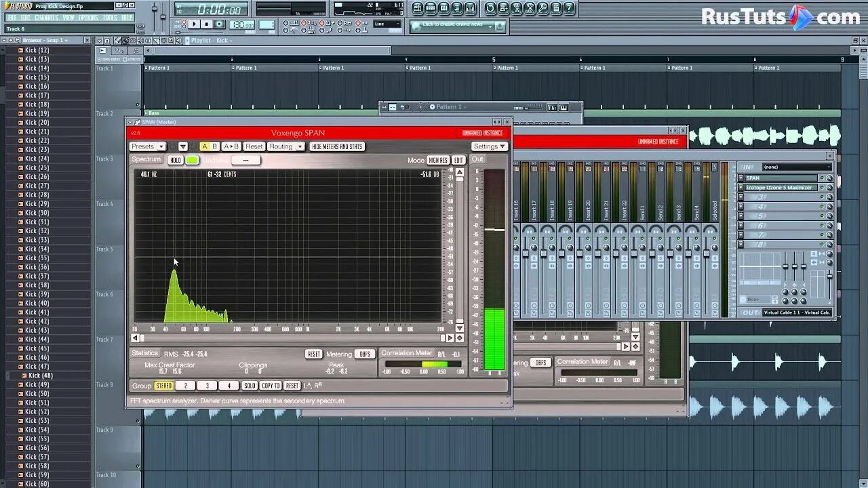
Task: Click the Selected track fader in mixer
Action: pos(707,253)
